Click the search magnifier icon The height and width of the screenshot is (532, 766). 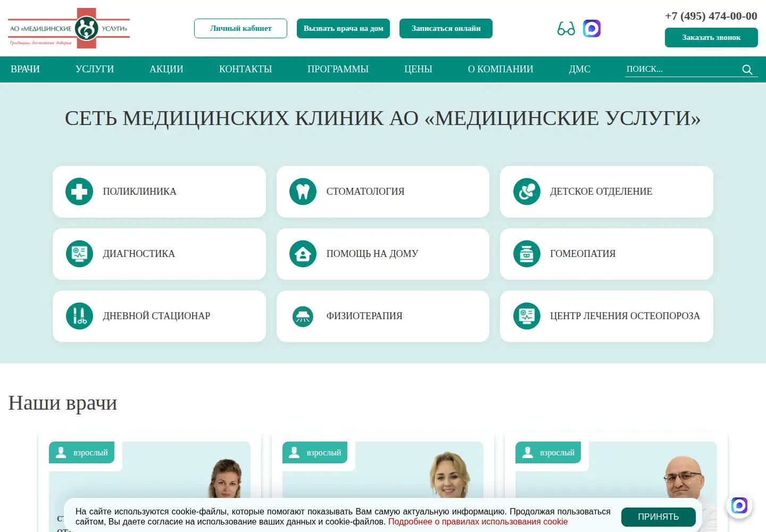click(x=747, y=70)
